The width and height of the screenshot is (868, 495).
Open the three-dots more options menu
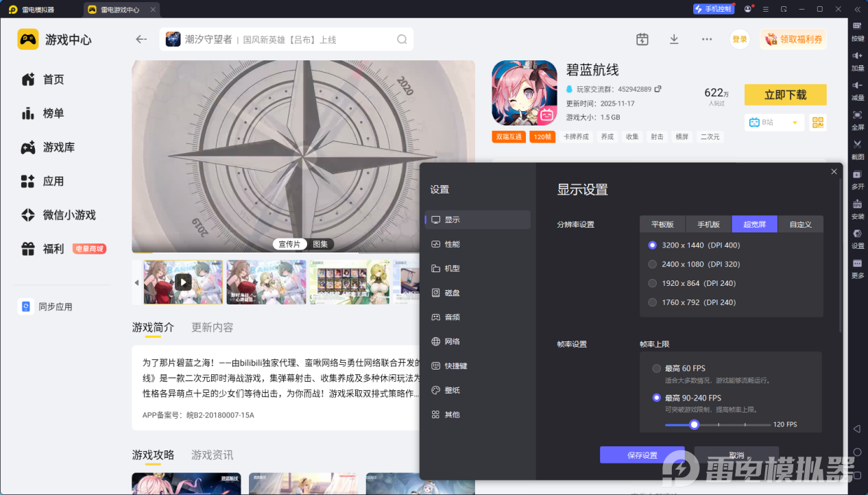[x=707, y=39]
